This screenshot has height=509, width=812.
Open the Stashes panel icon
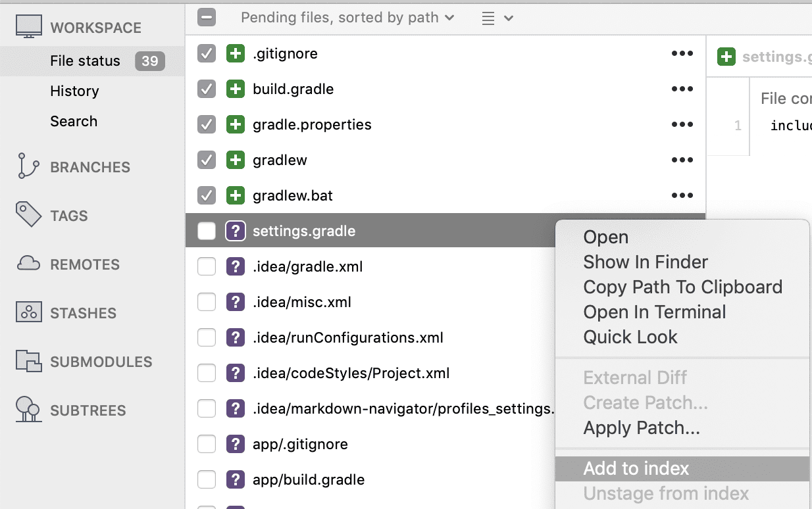pos(28,312)
